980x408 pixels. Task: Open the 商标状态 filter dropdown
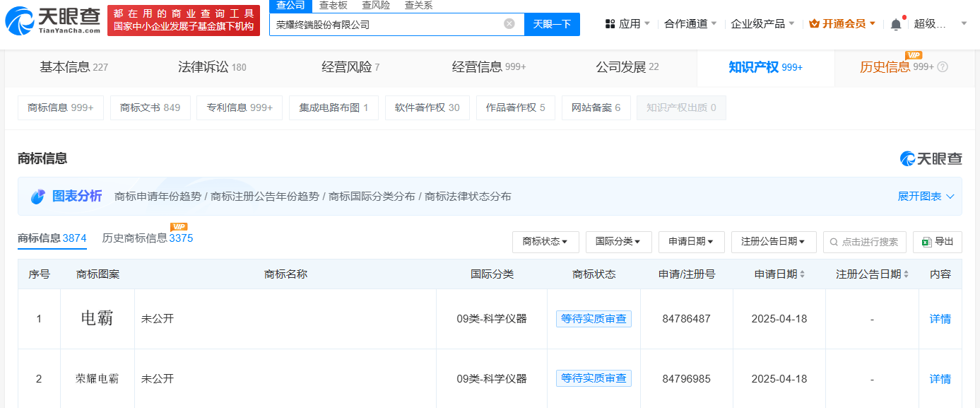click(545, 242)
